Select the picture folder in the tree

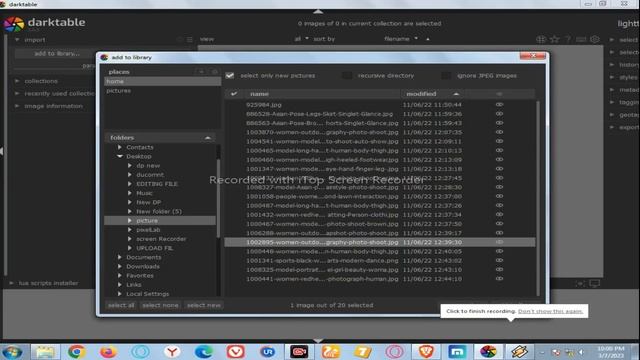pyautogui.click(x=160, y=220)
